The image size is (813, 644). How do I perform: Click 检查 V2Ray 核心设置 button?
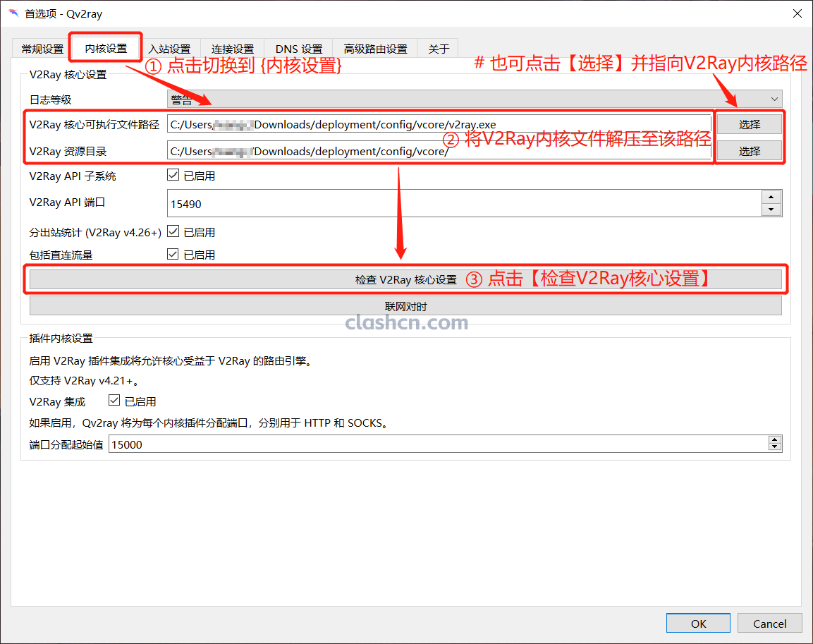click(405, 279)
